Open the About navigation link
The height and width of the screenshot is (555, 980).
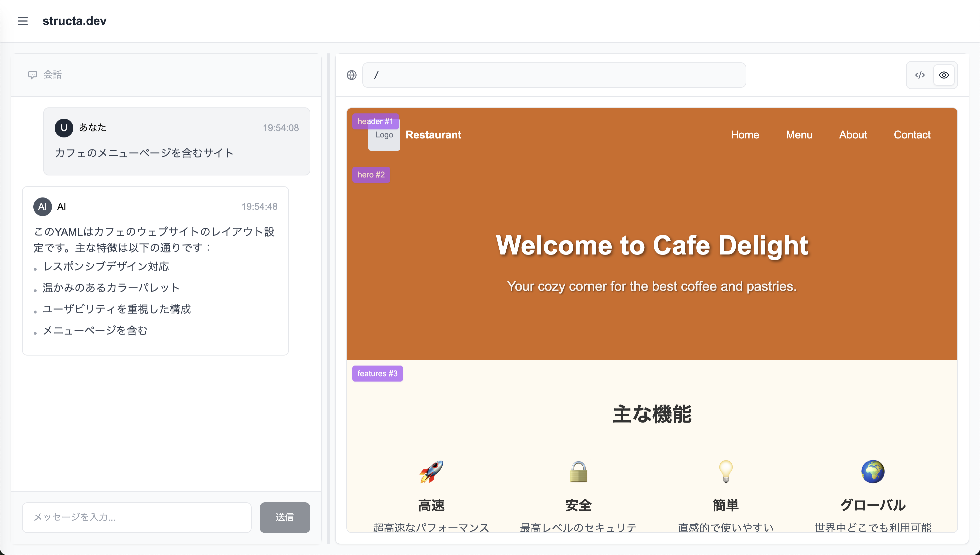(x=853, y=134)
